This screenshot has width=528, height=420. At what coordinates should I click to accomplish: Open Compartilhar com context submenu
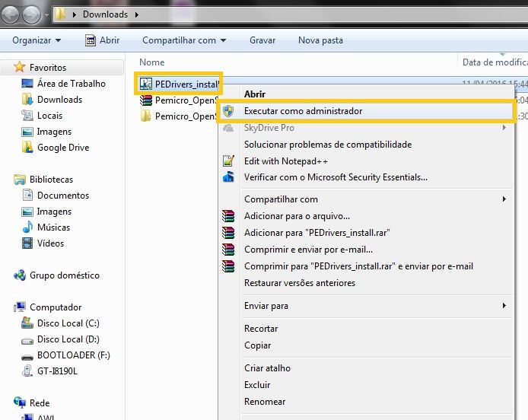(x=366, y=199)
